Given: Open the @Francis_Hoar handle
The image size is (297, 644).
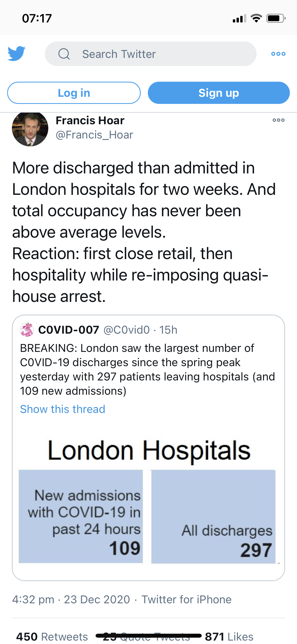Looking at the screenshot, I should point(94,135).
